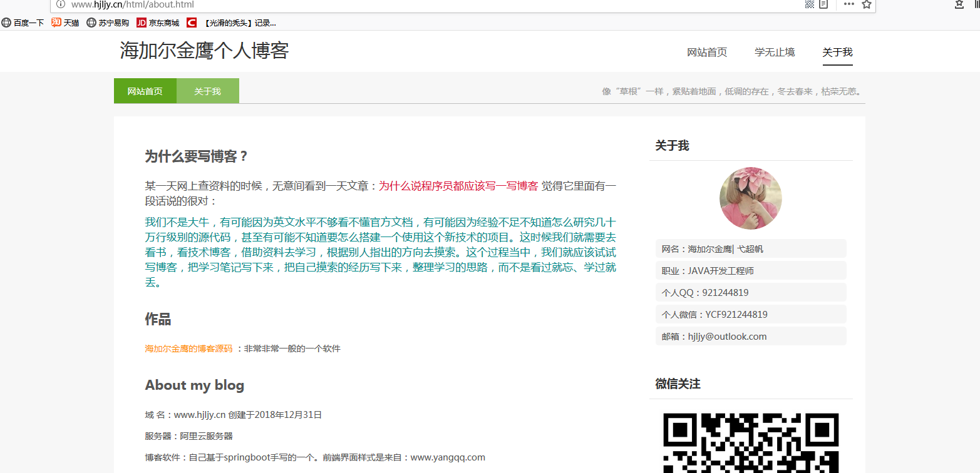
Task: Open the 百度一下 bookmark
Action: [x=23, y=23]
